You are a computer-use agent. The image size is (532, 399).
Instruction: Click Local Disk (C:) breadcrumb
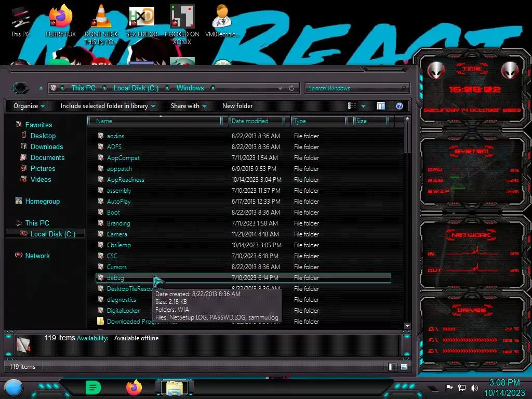136,88
